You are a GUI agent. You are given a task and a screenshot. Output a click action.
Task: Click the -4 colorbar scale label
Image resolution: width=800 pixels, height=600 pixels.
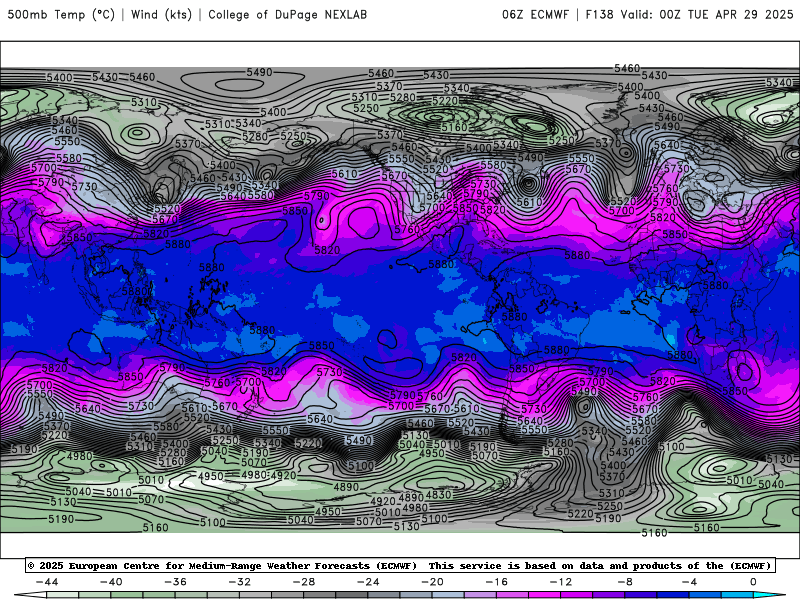pyautogui.click(x=689, y=582)
